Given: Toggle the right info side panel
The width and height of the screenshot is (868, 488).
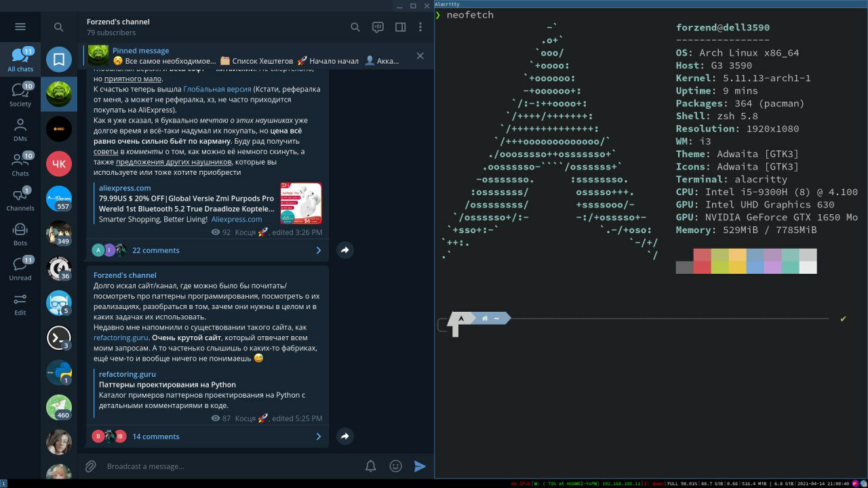Looking at the screenshot, I should (x=400, y=27).
